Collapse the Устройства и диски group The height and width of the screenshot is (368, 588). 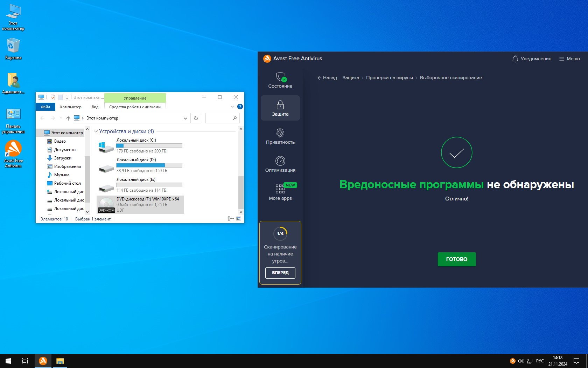point(96,131)
